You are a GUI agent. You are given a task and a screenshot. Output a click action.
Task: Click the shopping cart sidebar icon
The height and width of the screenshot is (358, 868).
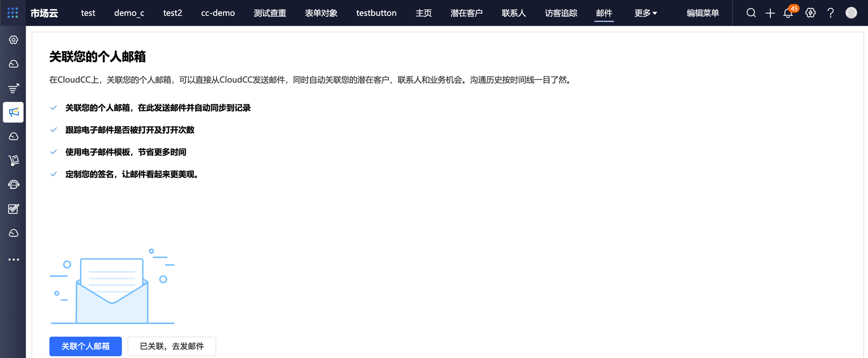13,160
